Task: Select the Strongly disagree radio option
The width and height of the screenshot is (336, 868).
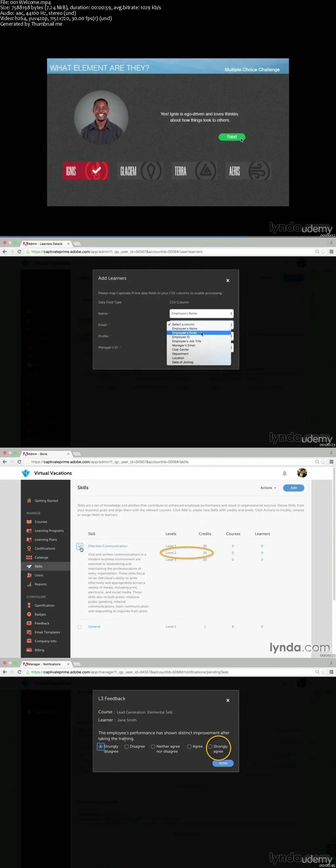Action: (100, 746)
